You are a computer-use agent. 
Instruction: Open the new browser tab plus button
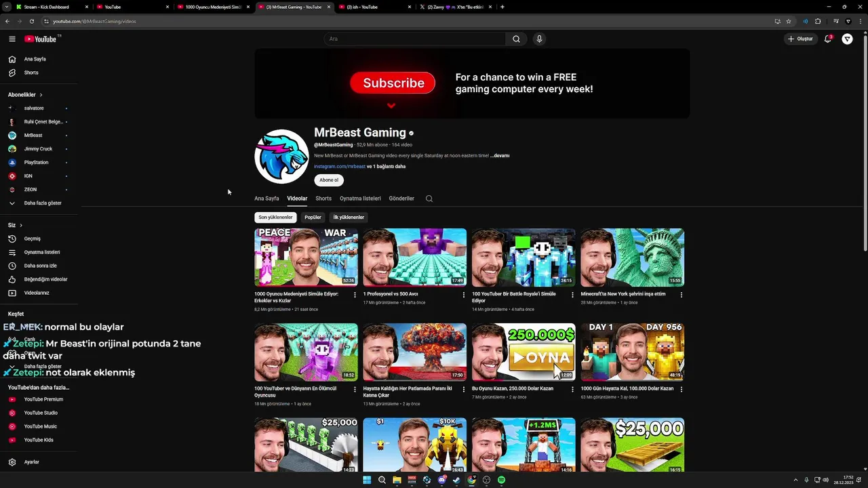tap(502, 7)
